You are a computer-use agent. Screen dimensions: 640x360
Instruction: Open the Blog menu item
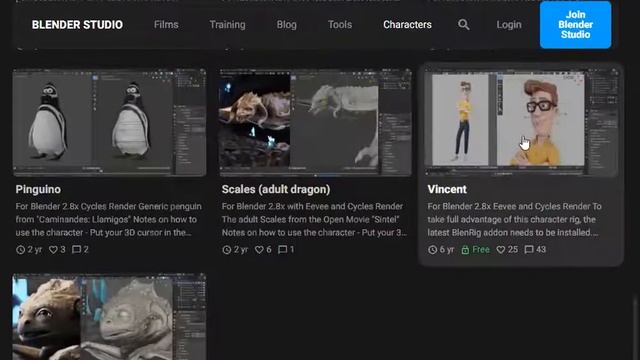(287, 25)
